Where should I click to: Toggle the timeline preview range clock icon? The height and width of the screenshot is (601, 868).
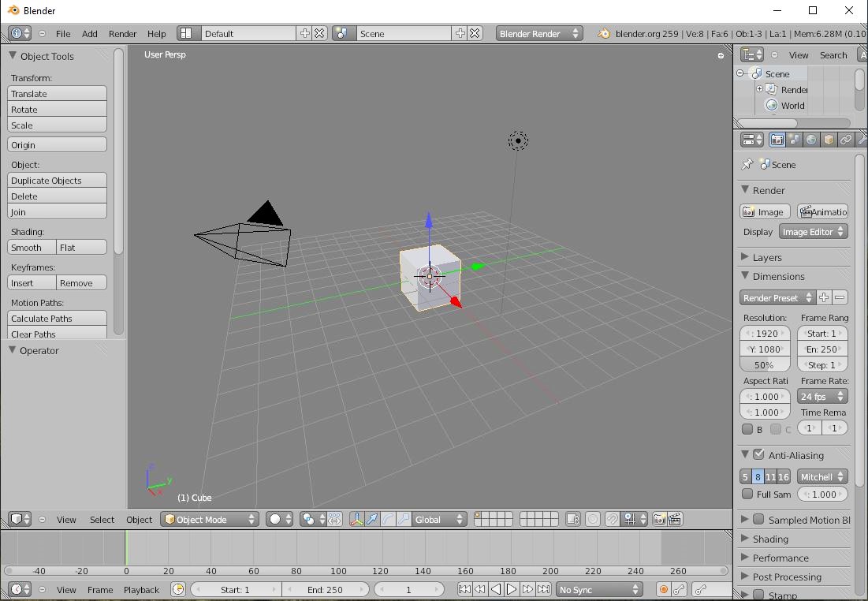[178, 589]
